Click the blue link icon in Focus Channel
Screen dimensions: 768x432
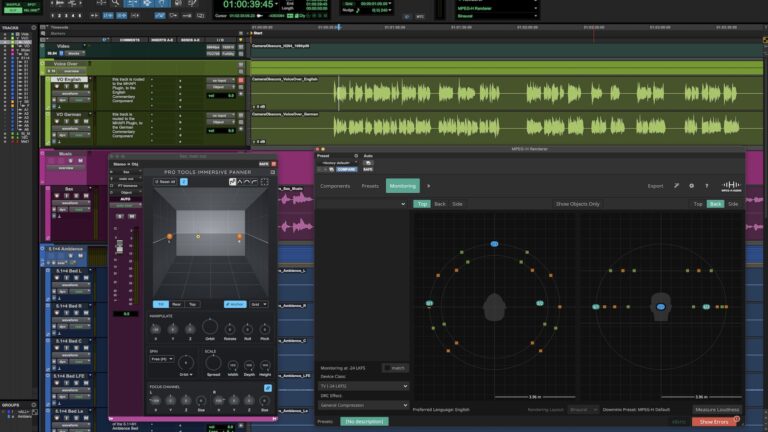pyautogui.click(x=267, y=387)
